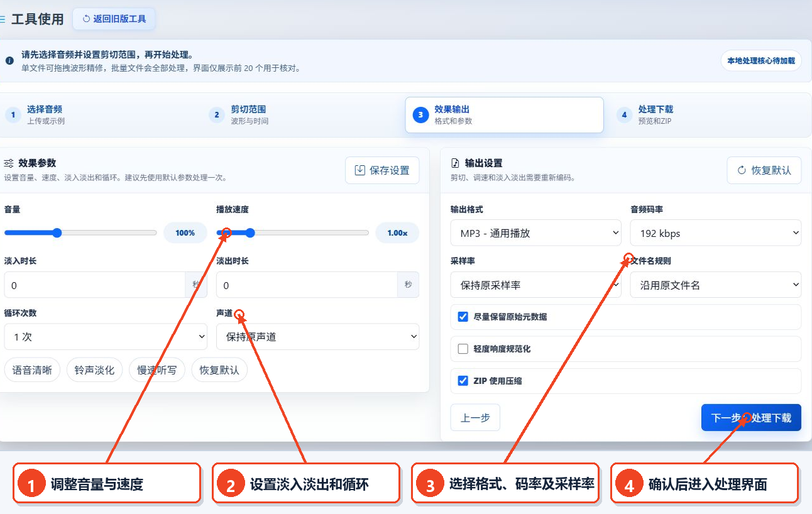Viewport: 812px width, 514px height.
Task: Click the info icon in the notice banner
Action: (9, 61)
